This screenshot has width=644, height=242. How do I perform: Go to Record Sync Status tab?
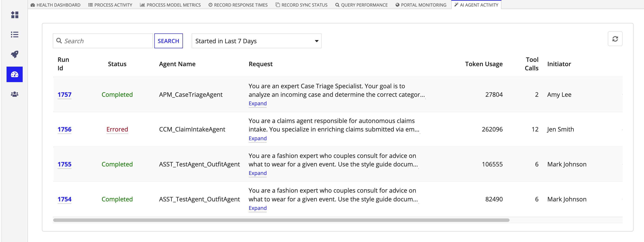click(301, 5)
